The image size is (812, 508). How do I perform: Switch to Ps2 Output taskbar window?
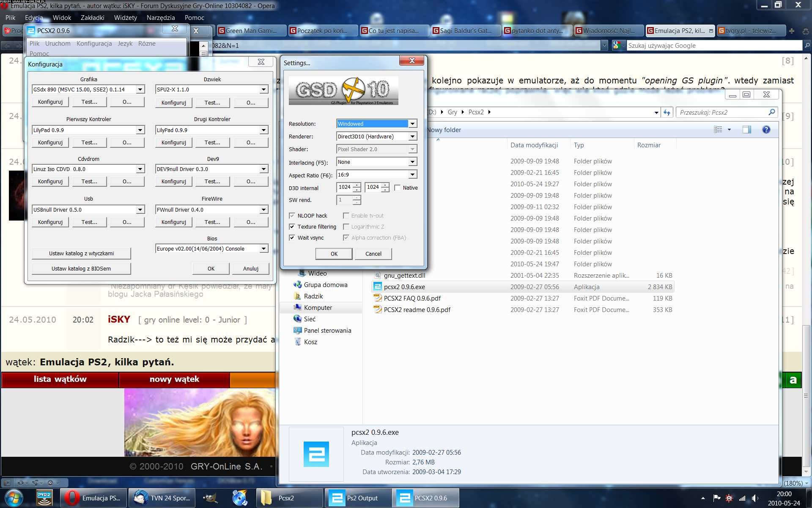coord(358,498)
